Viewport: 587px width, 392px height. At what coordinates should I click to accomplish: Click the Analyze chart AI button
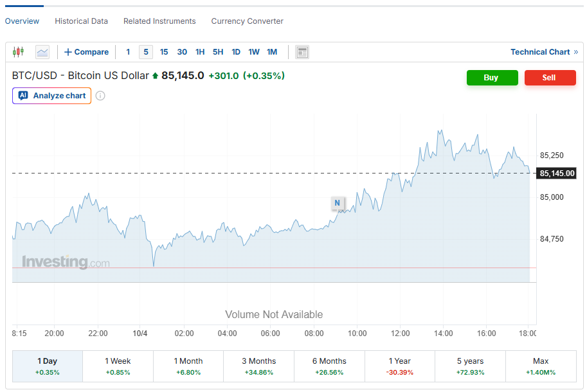(x=51, y=96)
